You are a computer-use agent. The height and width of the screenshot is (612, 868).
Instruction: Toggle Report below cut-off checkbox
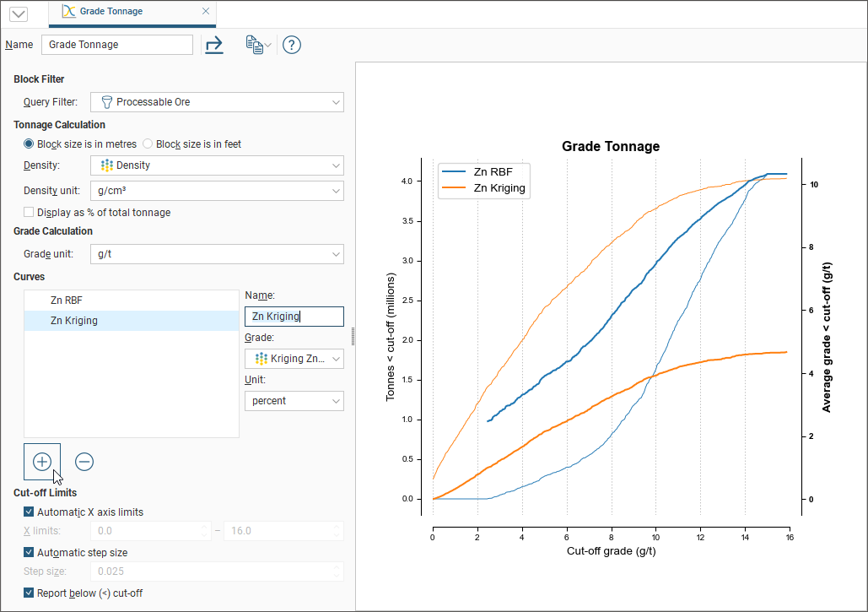coord(30,593)
